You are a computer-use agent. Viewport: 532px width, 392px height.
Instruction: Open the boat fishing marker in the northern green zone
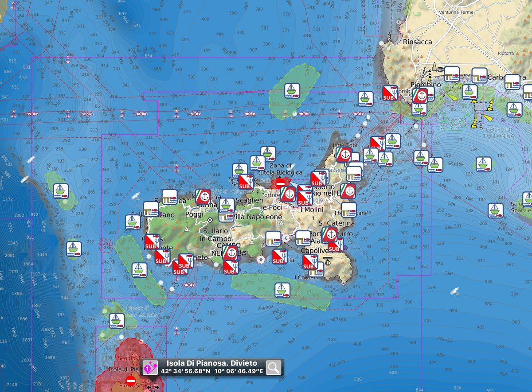tap(292, 91)
